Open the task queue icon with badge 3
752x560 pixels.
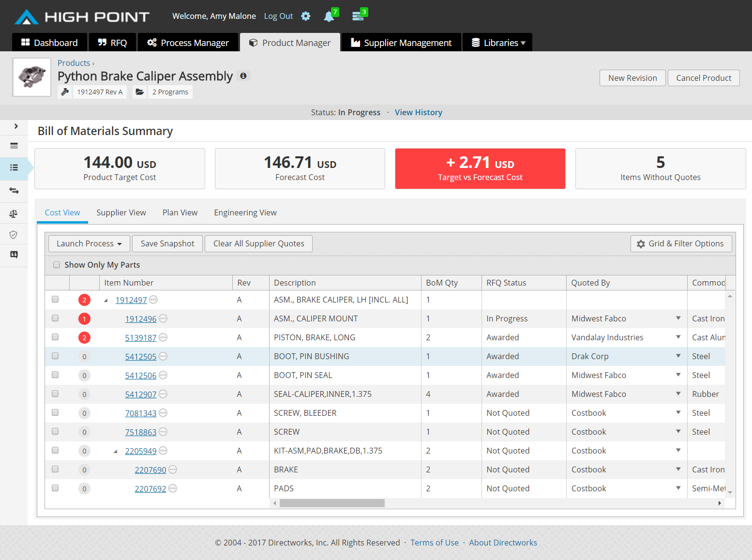click(x=358, y=16)
